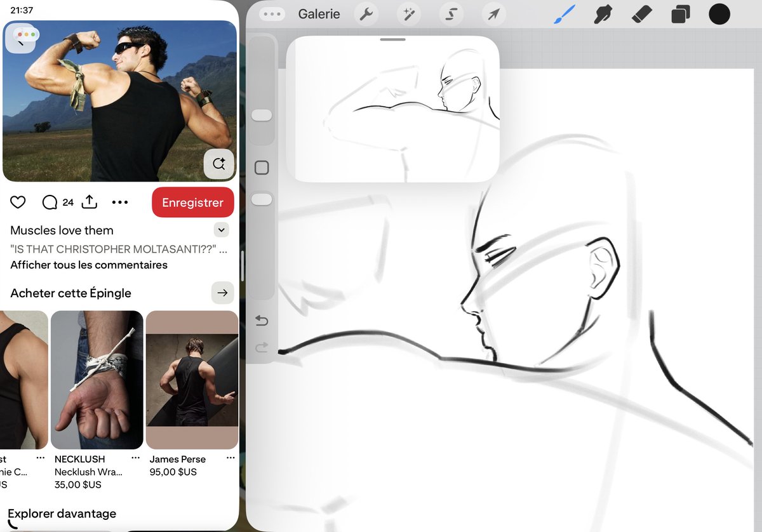762x532 pixels.
Task: Like the pin with the heart icon
Action: [x=18, y=203]
